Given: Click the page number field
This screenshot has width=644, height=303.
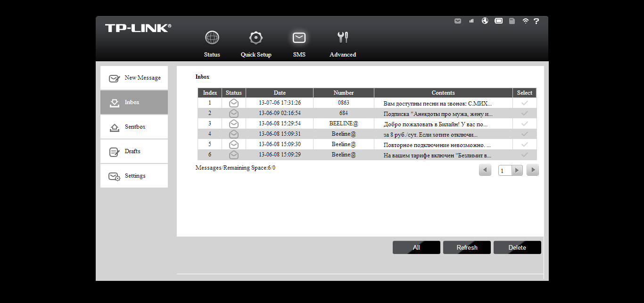Looking at the screenshot, I should (x=505, y=171).
